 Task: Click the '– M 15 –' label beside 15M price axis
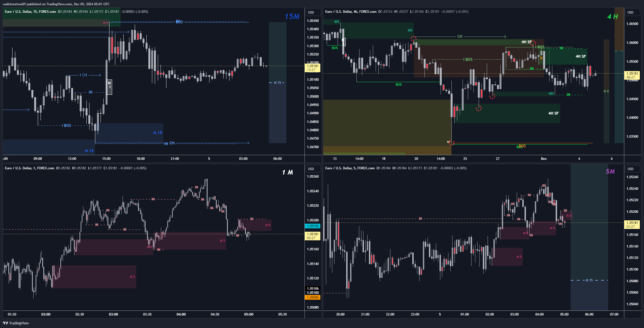click(277, 83)
